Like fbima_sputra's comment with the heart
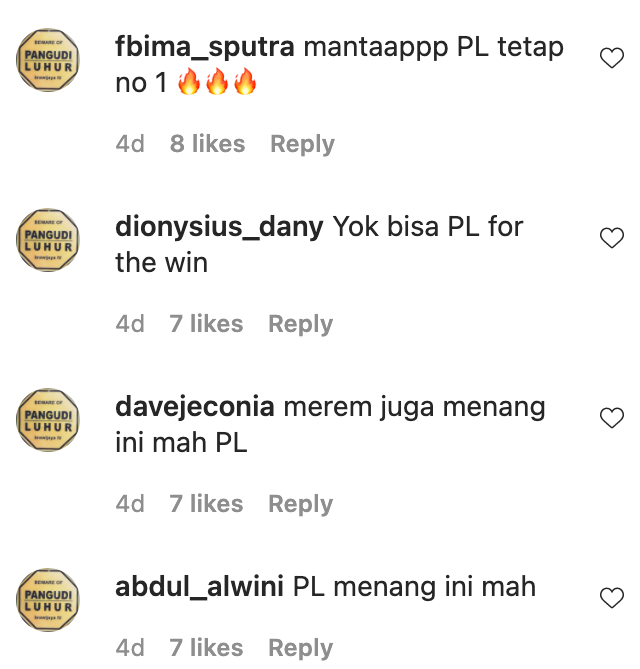Screen dimensions: 640x669 [x=612, y=58]
